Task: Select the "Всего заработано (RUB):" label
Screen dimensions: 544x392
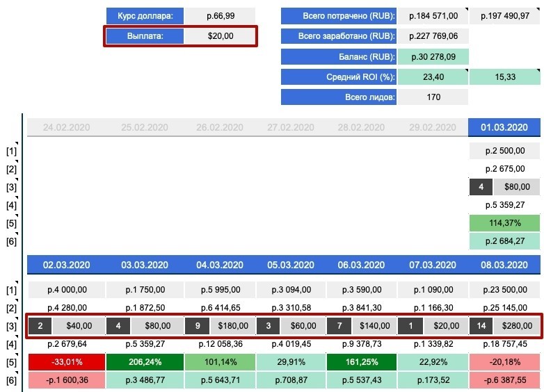Action: point(339,36)
